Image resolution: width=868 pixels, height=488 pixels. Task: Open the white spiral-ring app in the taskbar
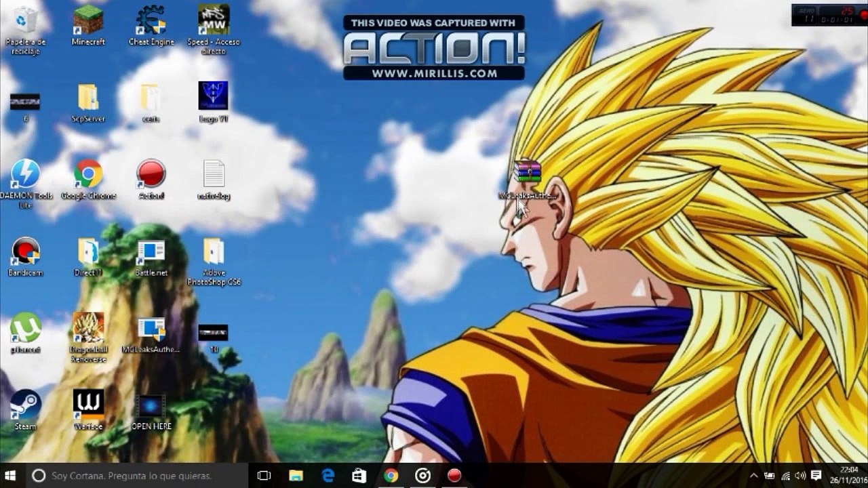[x=422, y=476]
